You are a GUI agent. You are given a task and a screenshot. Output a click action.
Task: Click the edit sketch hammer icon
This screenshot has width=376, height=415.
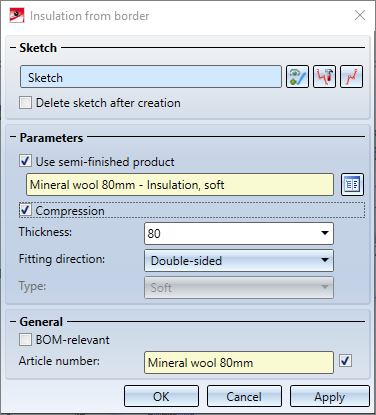click(324, 77)
